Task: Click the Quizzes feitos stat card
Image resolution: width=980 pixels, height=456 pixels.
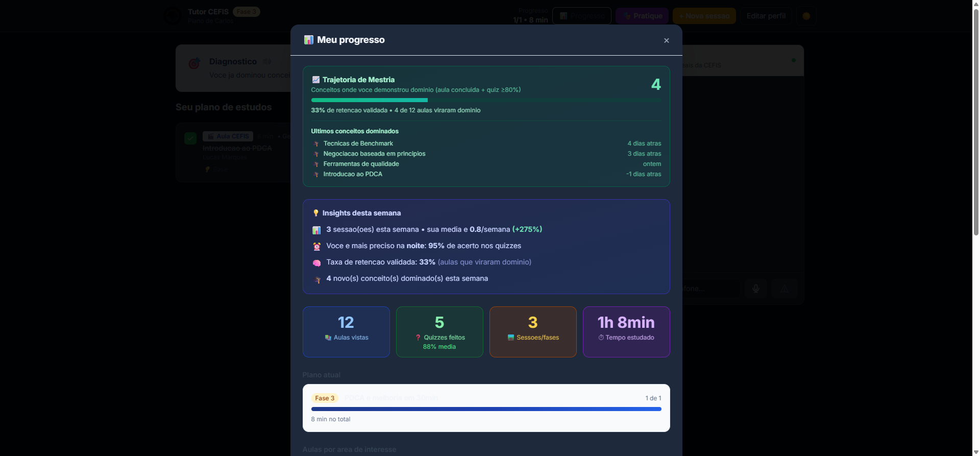Action: coord(439,331)
